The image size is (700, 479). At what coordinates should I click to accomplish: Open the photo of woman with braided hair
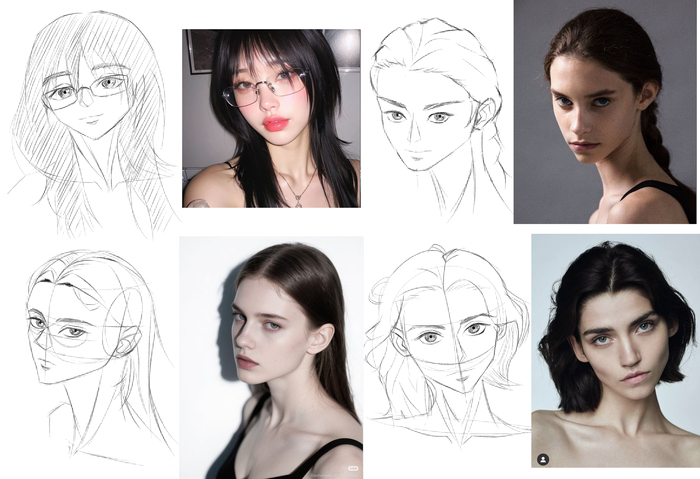(604, 110)
